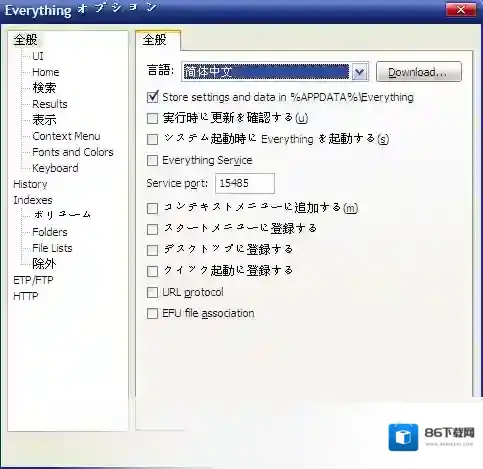This screenshot has width=483, height=469.
Task: Select Indexes in the options tree
Action: [x=33, y=200]
